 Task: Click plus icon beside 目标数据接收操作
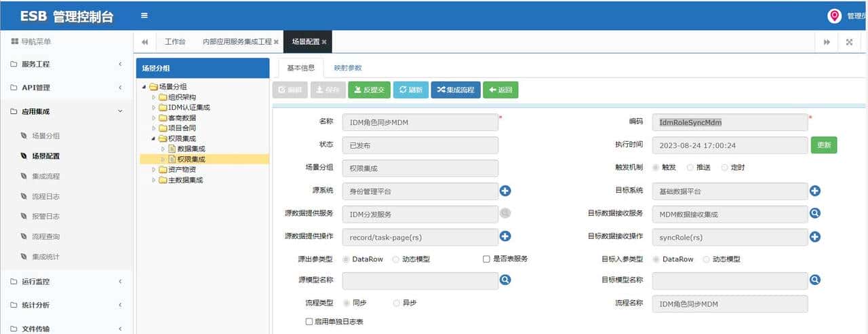[x=815, y=236]
